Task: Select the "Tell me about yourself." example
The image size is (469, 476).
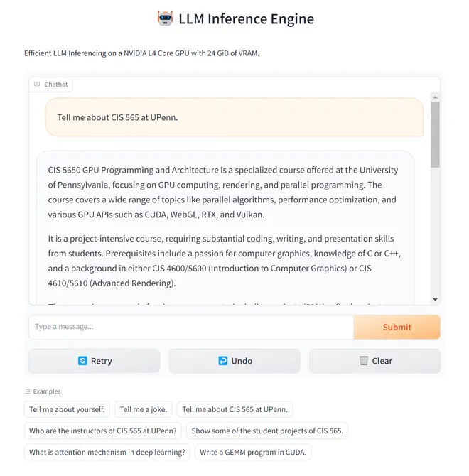Action: coord(67,409)
